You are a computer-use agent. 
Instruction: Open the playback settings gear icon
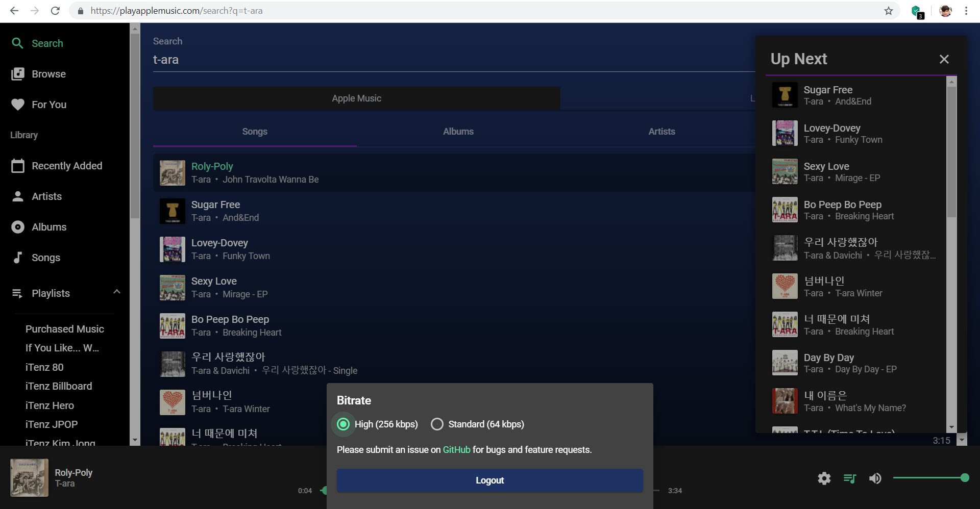coord(823,478)
